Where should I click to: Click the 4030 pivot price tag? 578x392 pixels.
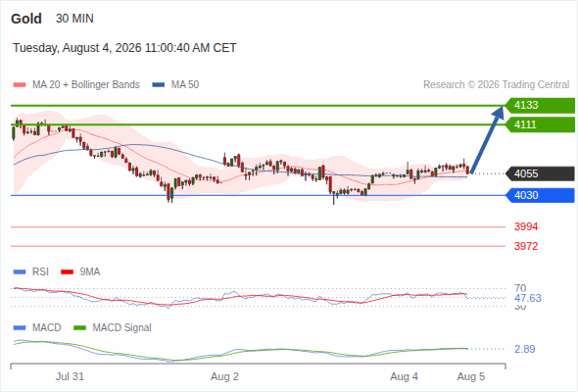point(540,195)
